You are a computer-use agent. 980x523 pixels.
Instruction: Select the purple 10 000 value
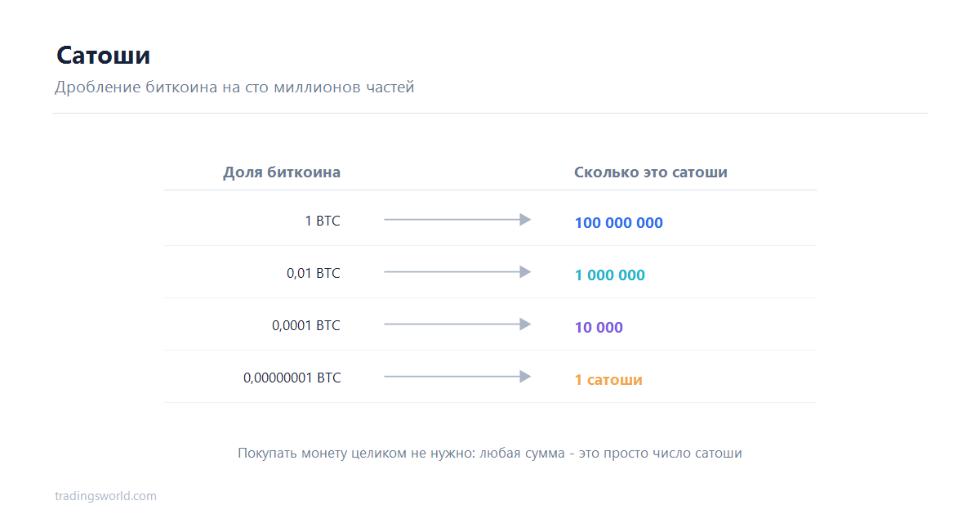pyautogui.click(x=599, y=327)
